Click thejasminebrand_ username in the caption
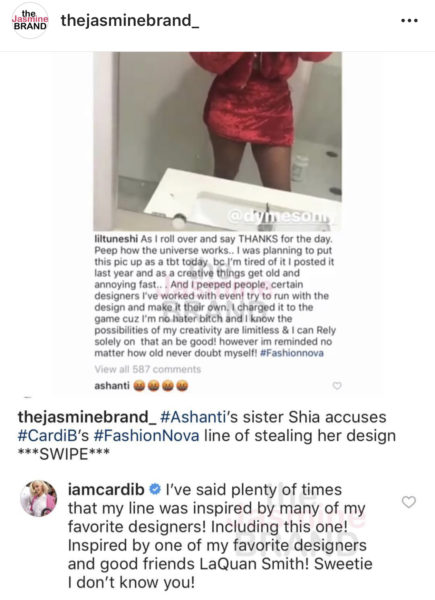435x600 pixels. click(x=87, y=417)
